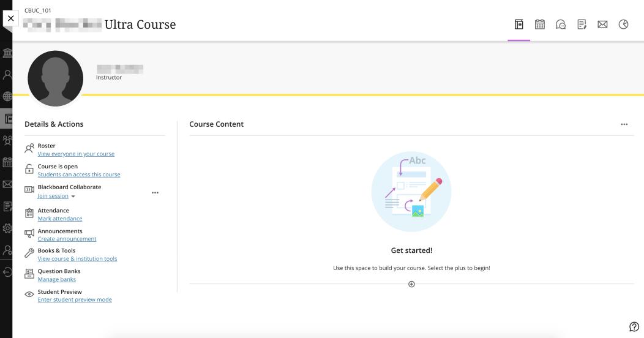The height and width of the screenshot is (338, 644).
Task: Sign out using sidebar arrow icon
Action: tap(7, 271)
